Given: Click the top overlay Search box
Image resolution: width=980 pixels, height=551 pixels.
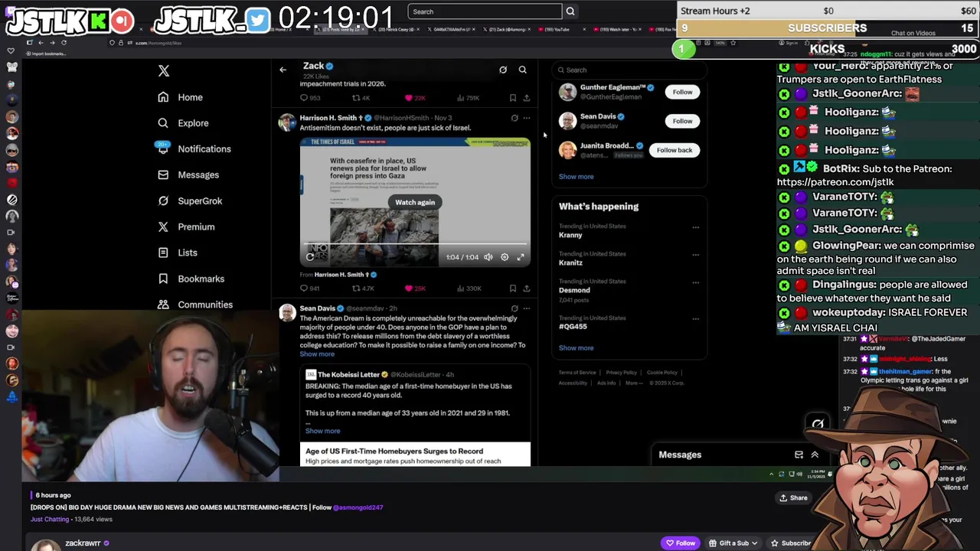Looking at the screenshot, I should click(485, 11).
